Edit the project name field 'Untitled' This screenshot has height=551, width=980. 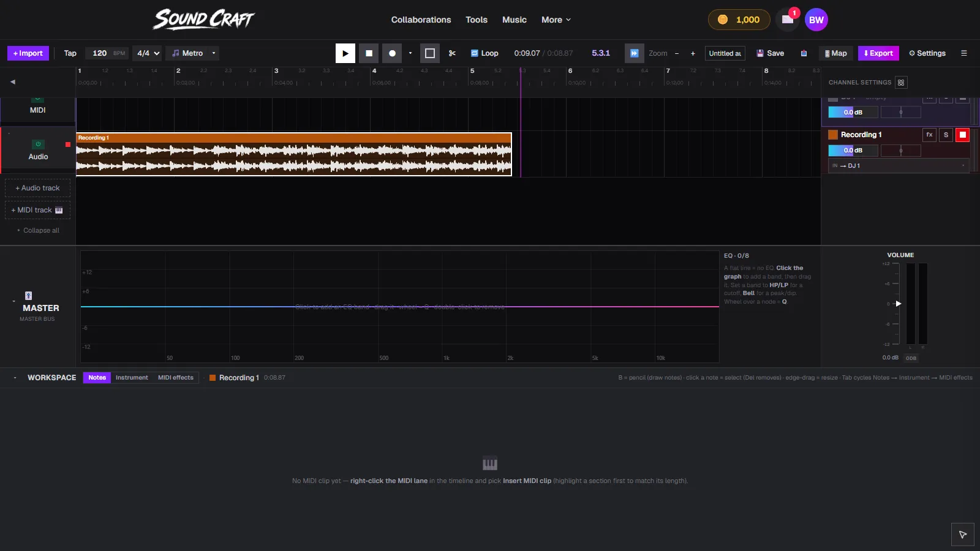[725, 53]
